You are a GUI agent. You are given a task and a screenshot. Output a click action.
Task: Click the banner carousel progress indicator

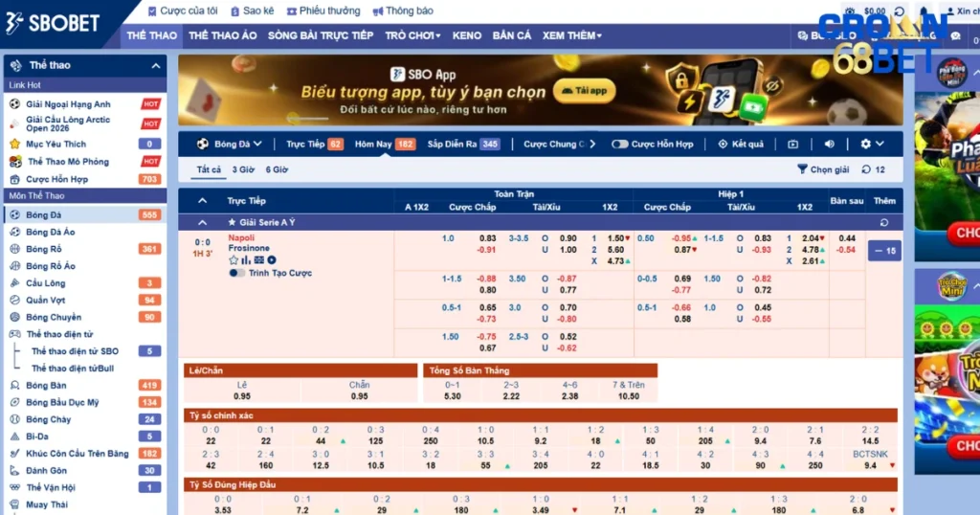point(307,118)
